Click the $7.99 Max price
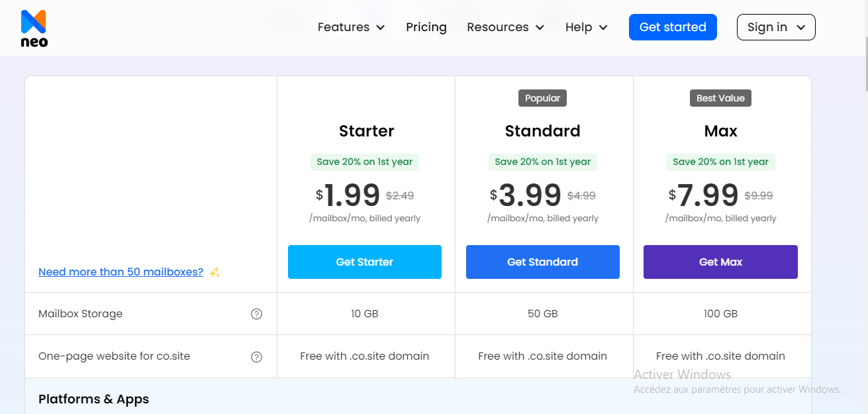Image resolution: width=868 pixels, height=414 pixels. coord(703,195)
